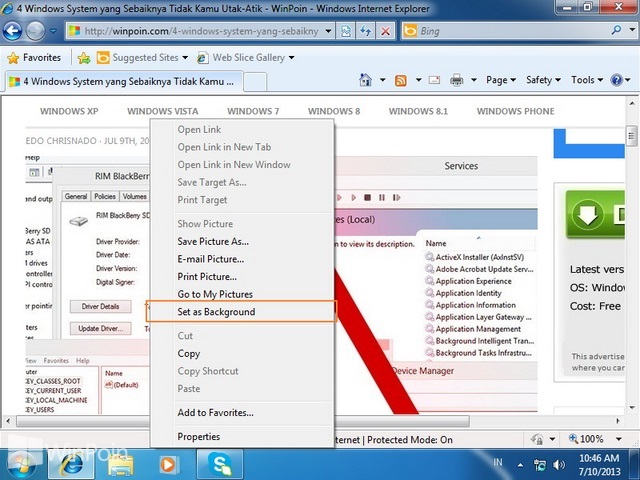Go to WINDOWS XP category link
Viewport: 640px width, 480px height.
[69, 111]
